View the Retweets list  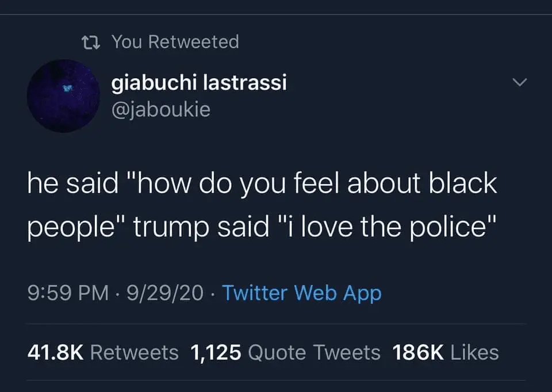pos(135,352)
